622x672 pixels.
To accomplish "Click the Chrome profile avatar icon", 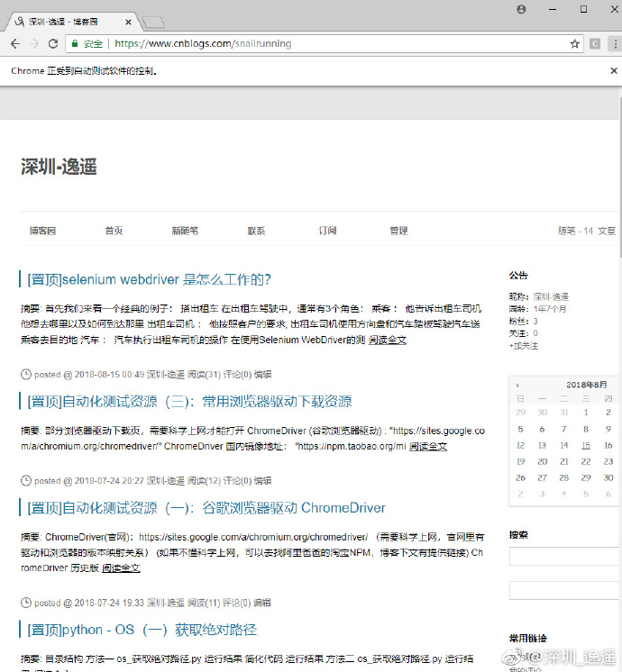I will 521,9.
